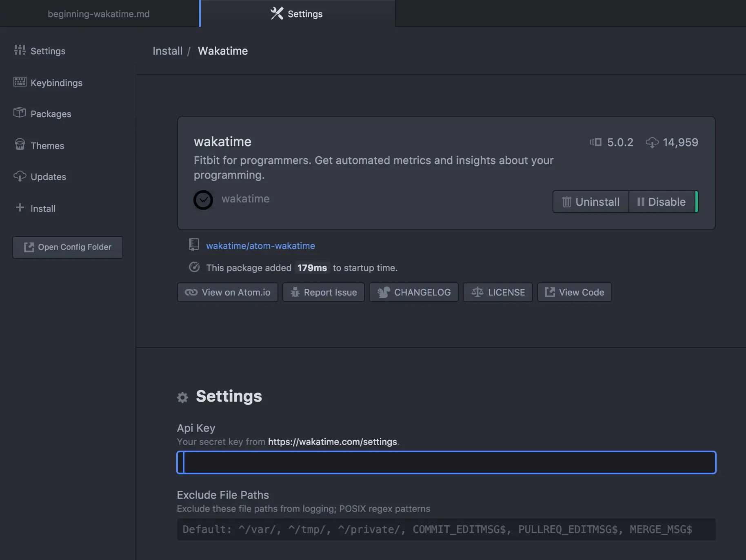This screenshot has height=560, width=746.
Task: Click the repository book icon
Action: pyautogui.click(x=194, y=245)
